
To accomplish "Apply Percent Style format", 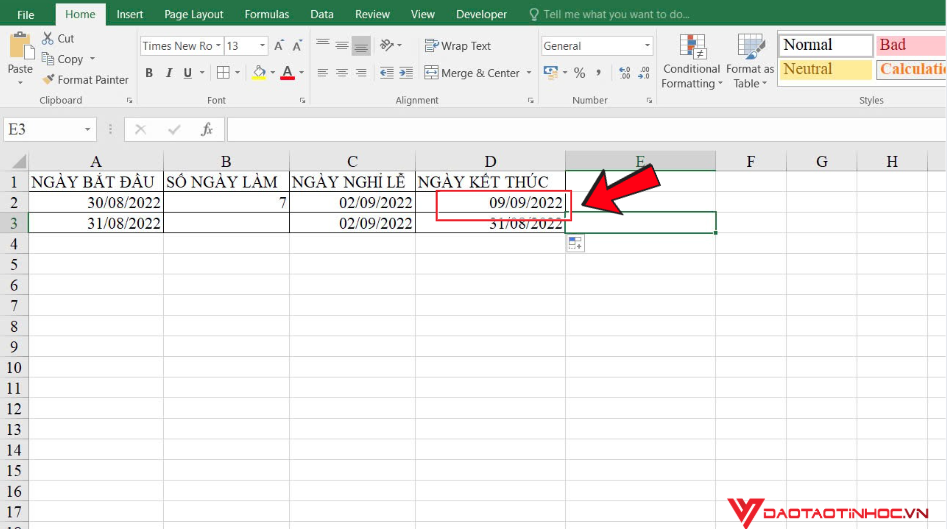I will [579, 73].
